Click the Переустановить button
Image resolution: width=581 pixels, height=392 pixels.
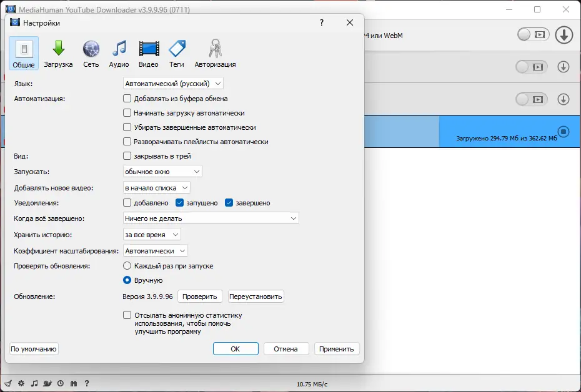[x=256, y=296]
